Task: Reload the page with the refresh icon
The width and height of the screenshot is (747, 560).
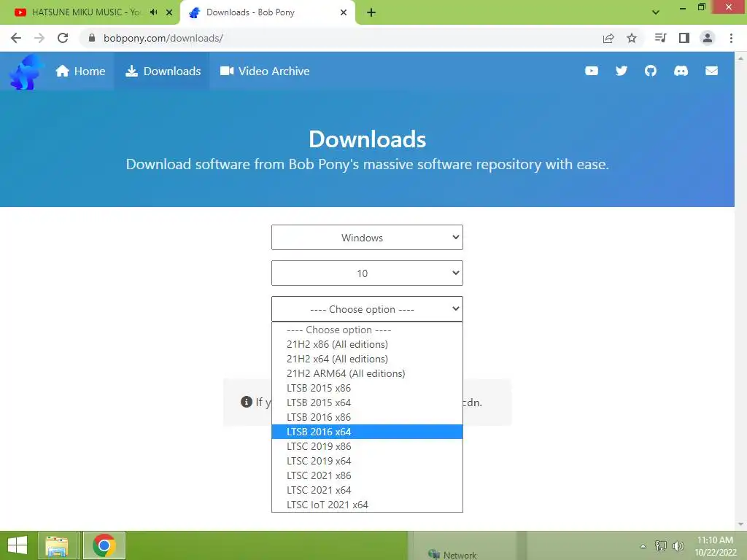Action: pos(63,38)
